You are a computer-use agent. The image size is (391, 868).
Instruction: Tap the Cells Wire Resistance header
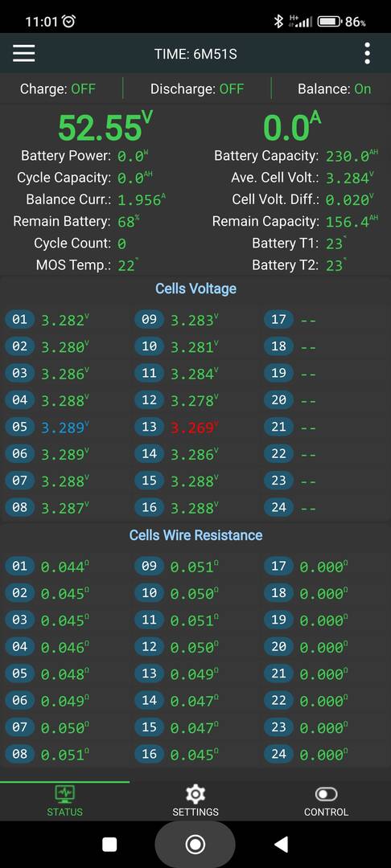(195, 534)
